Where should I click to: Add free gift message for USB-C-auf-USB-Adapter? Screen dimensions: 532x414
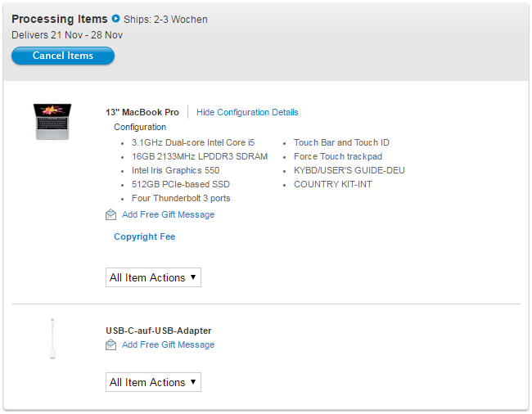168,344
